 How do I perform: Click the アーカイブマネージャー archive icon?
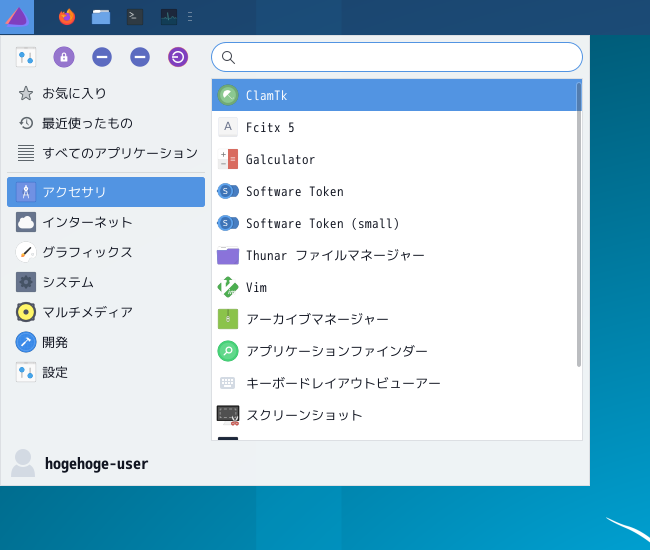click(228, 319)
